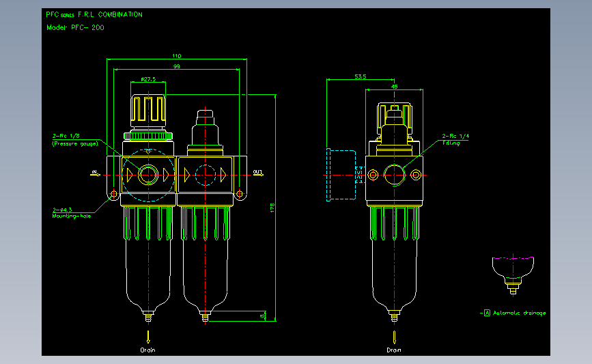
Task: Select the '2-ø4.3' hole callout
Action: coord(62,210)
